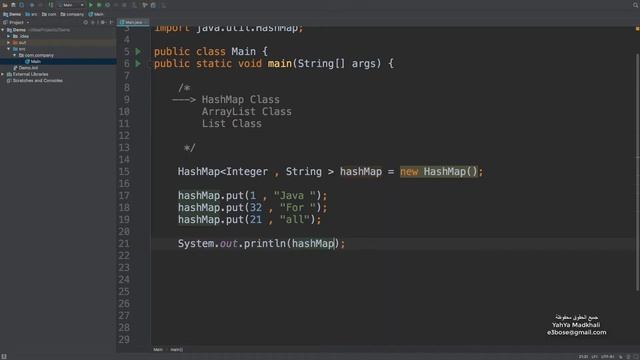Viewport: 640px width, 360px height.
Task: Click the LF line separator in status bar
Action: (x=594, y=357)
